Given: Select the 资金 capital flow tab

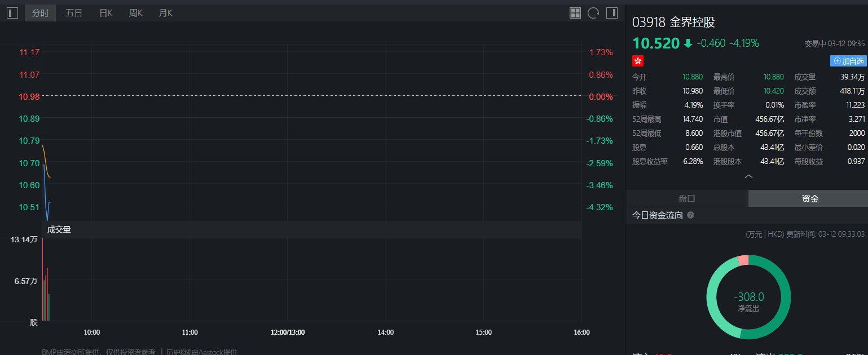Looking at the screenshot, I should click(x=810, y=198).
